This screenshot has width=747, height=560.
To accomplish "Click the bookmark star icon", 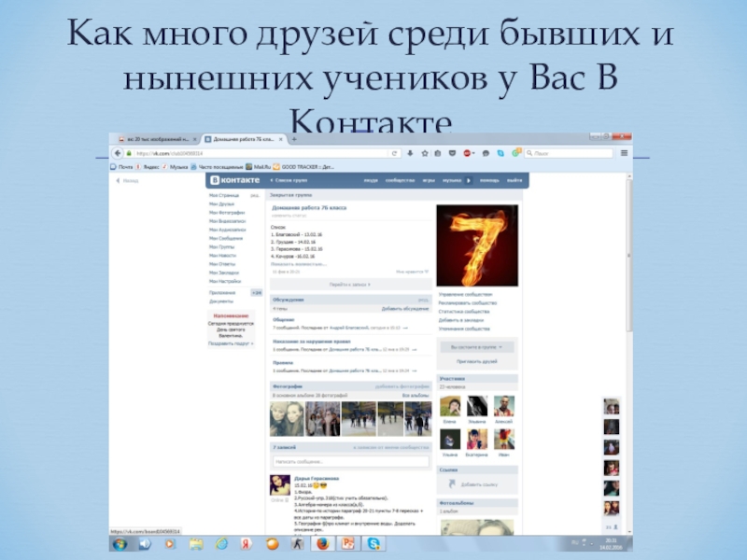I will (x=425, y=153).
